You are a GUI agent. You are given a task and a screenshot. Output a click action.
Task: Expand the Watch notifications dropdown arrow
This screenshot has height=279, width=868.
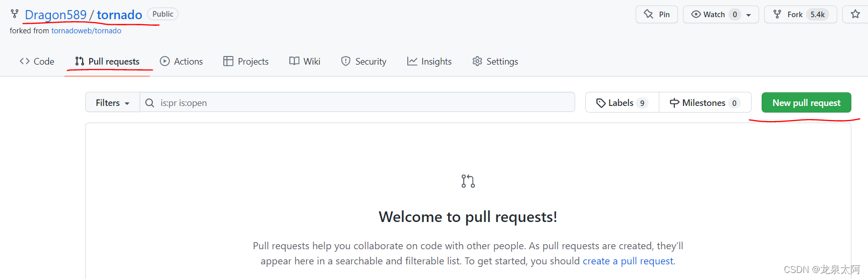coord(749,15)
